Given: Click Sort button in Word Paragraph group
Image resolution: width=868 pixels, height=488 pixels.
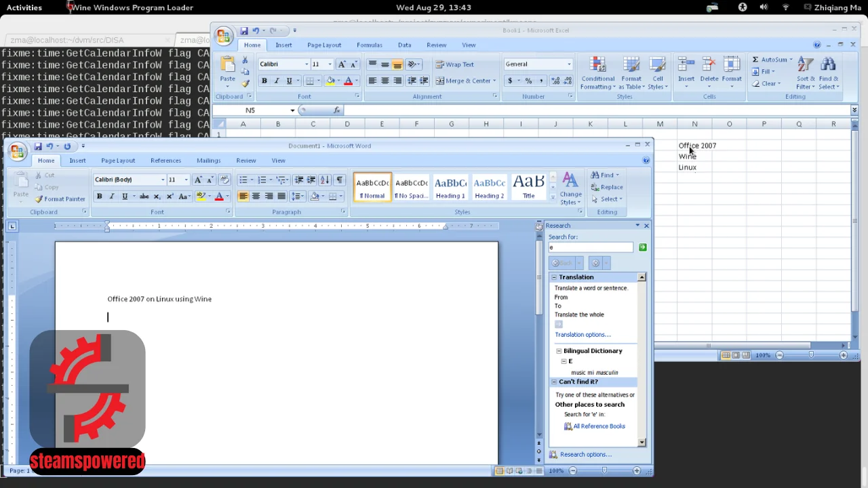Looking at the screenshot, I should 325,180.
